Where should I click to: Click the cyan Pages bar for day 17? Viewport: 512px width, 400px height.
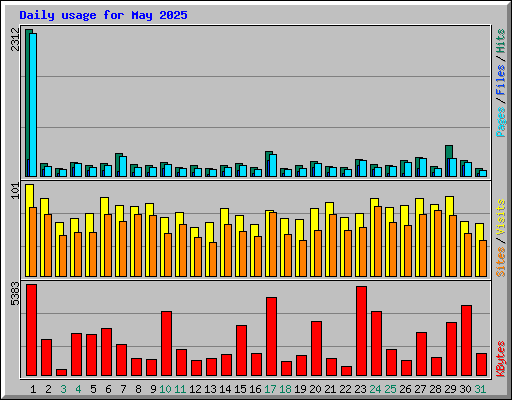tap(273, 165)
